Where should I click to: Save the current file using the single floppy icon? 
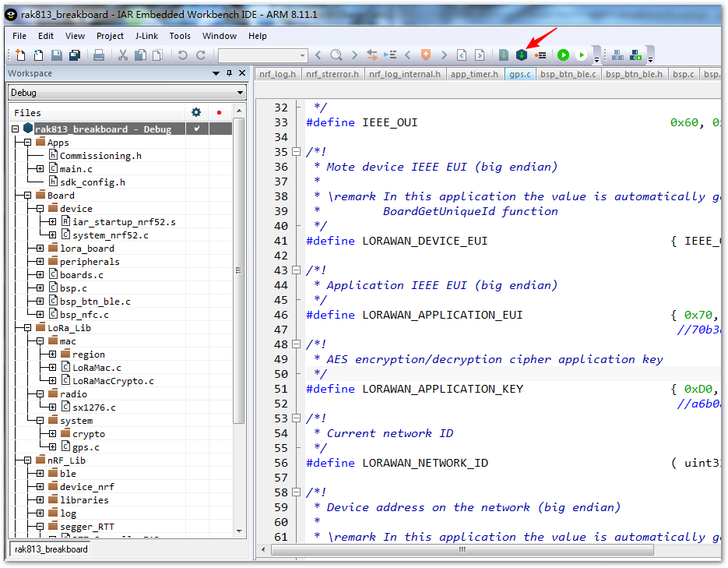tap(57, 55)
